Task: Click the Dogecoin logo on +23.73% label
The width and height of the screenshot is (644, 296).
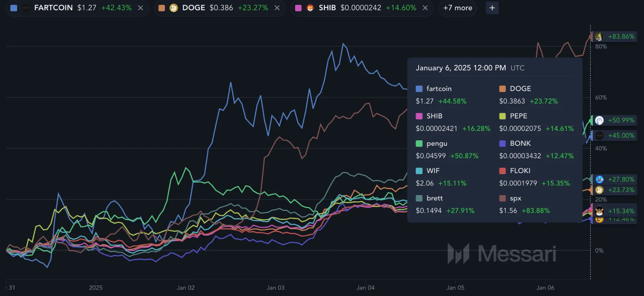Action: 599,190
